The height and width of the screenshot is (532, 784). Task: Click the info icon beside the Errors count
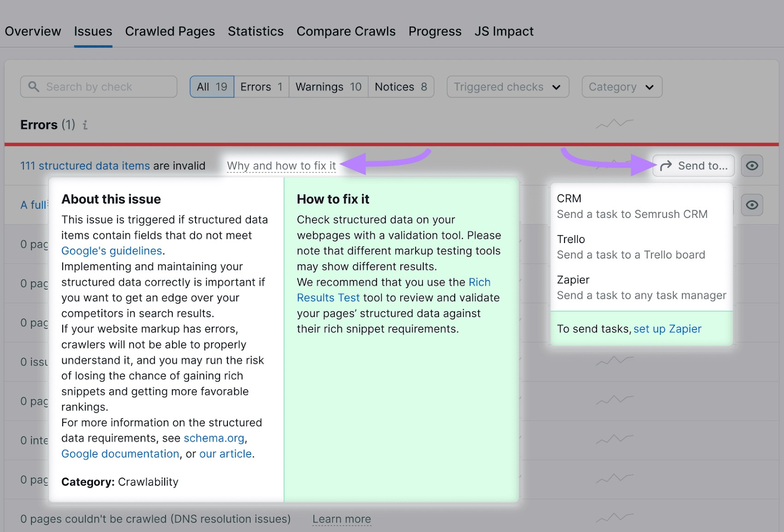pyautogui.click(x=85, y=125)
